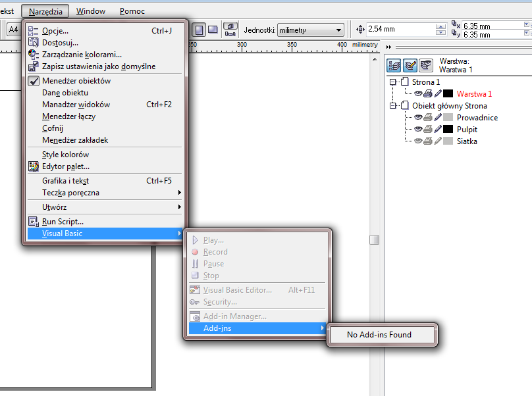Click the portrait orientation button
The height and width of the screenshot is (396, 532).
(x=198, y=30)
